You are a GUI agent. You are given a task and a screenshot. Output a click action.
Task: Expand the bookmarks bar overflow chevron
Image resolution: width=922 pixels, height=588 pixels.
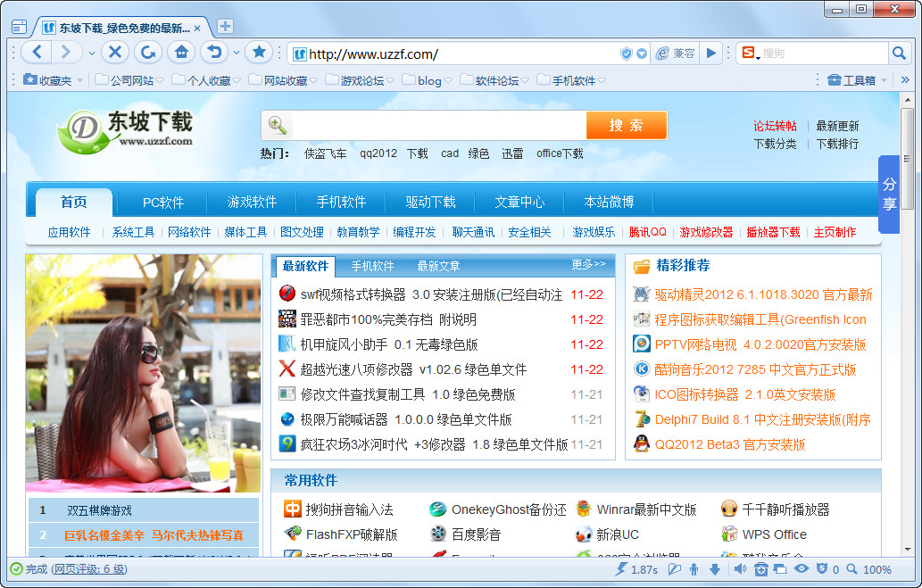(x=905, y=80)
